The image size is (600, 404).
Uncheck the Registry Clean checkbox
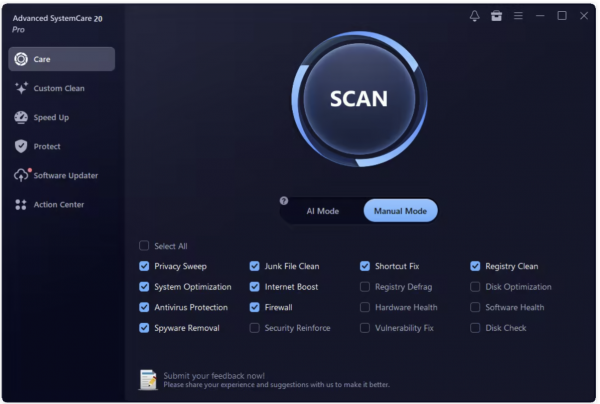click(475, 266)
